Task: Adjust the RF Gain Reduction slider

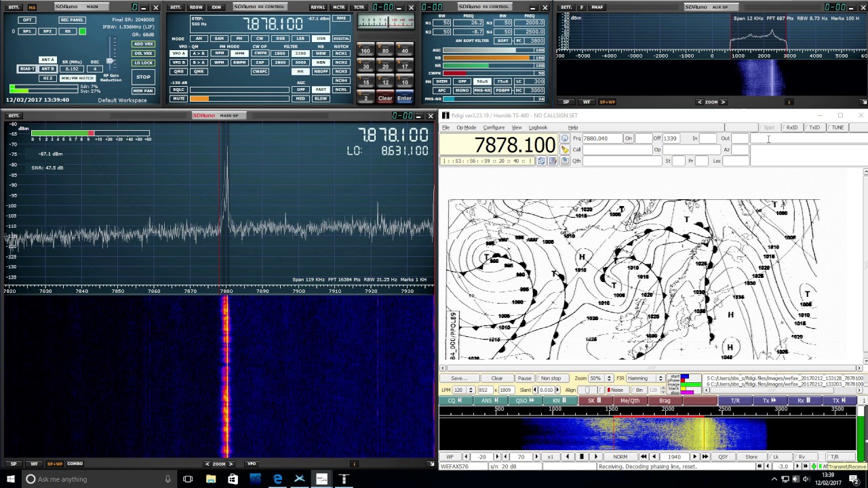Action: [x=110, y=61]
